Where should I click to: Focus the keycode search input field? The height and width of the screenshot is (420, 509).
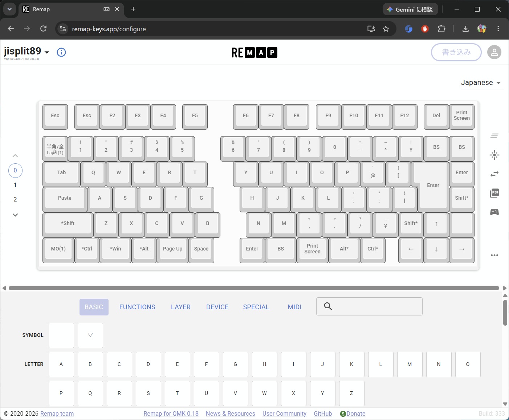point(369,306)
